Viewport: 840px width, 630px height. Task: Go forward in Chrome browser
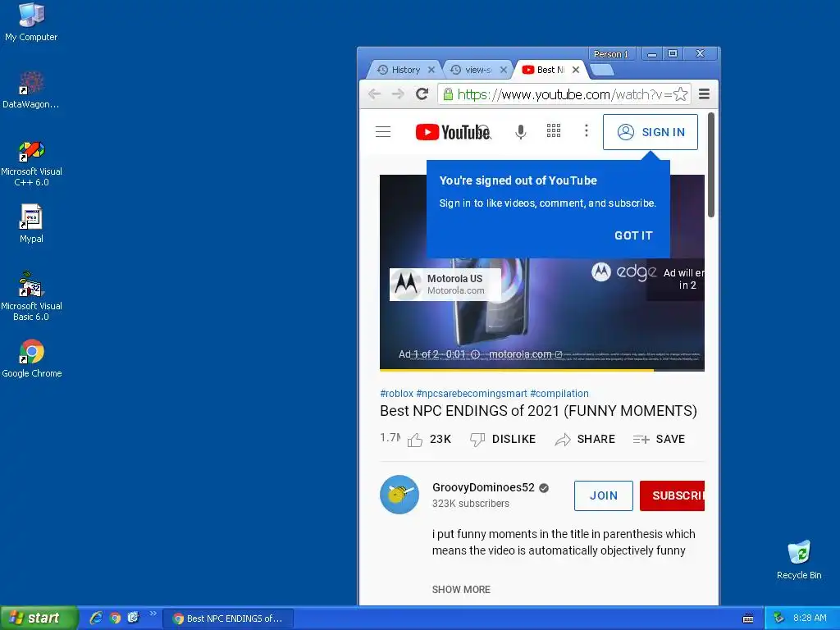click(x=398, y=94)
